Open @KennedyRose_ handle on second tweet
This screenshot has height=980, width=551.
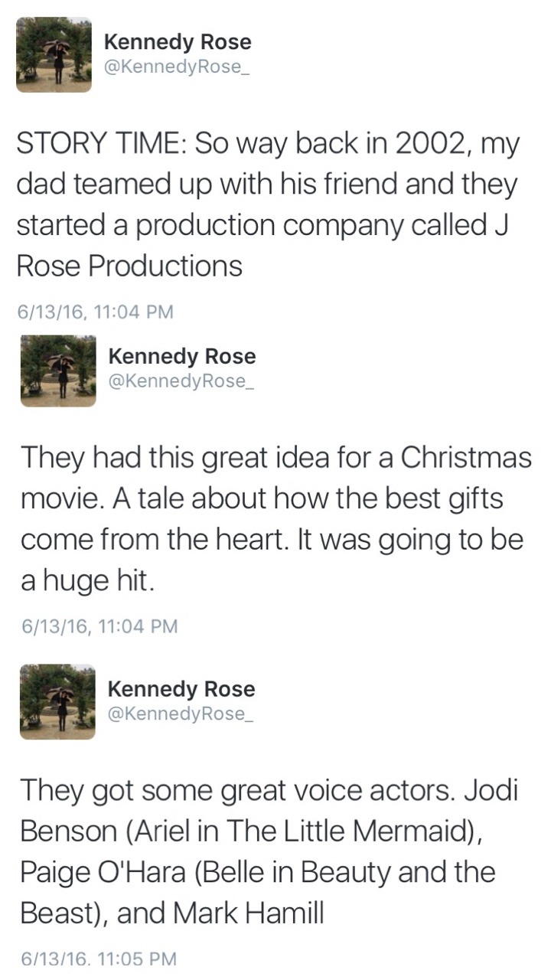pos(182,381)
